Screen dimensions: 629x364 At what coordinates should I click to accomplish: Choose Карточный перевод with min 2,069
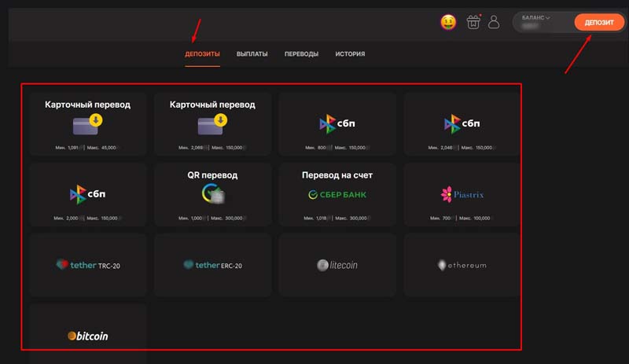click(x=212, y=124)
